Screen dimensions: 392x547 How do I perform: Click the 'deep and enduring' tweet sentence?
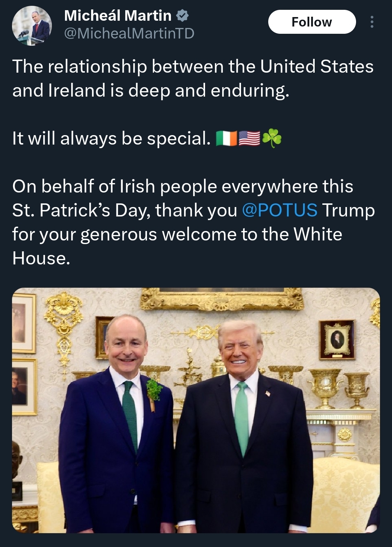pyautogui.click(x=192, y=78)
